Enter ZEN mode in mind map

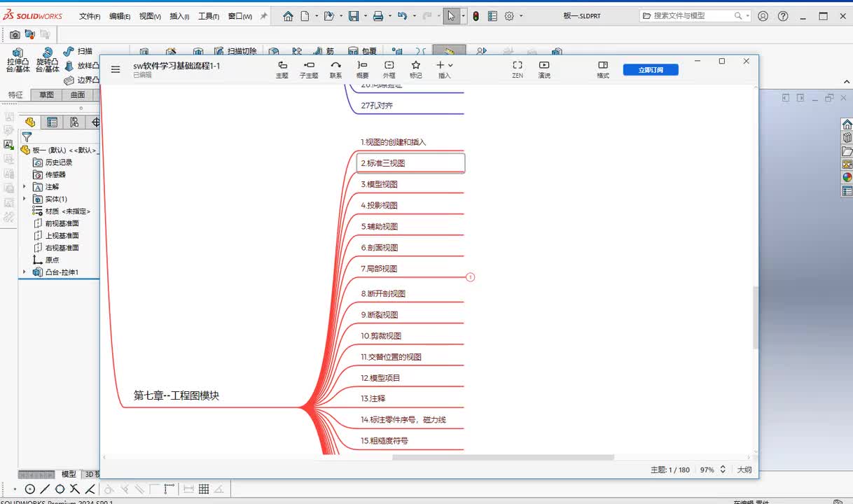pos(518,69)
